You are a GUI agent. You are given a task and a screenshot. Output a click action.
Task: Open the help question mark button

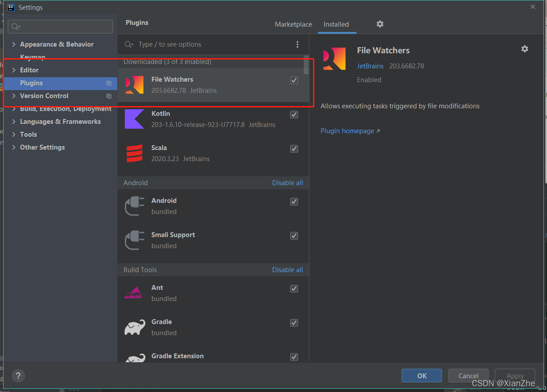[18, 376]
